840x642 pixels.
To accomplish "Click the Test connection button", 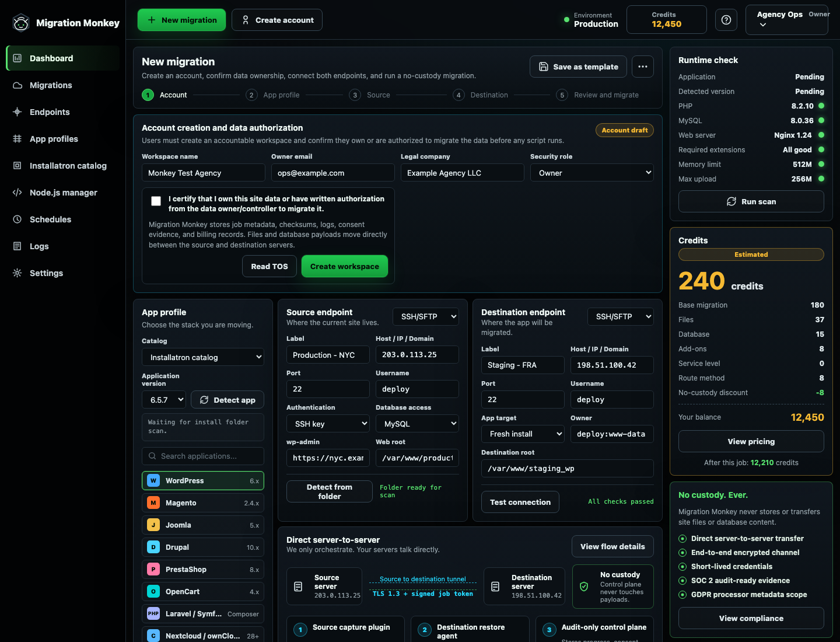I will click(x=520, y=502).
